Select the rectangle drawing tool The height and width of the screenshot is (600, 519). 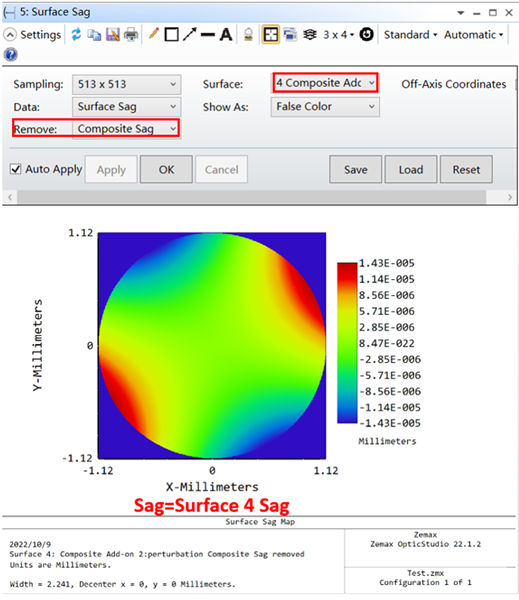(x=171, y=34)
